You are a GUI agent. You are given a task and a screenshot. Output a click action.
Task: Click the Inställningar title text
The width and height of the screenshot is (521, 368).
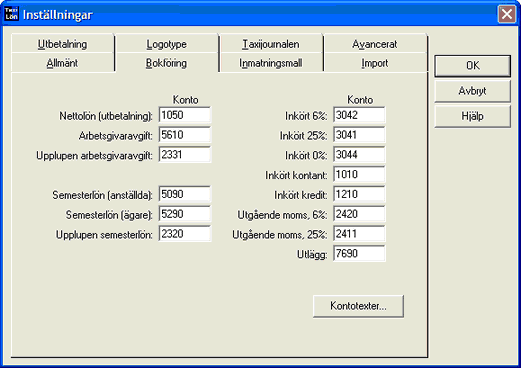(57, 15)
